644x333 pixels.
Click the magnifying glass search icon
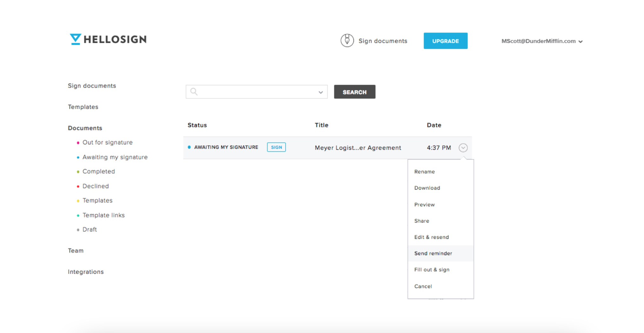[x=194, y=92]
